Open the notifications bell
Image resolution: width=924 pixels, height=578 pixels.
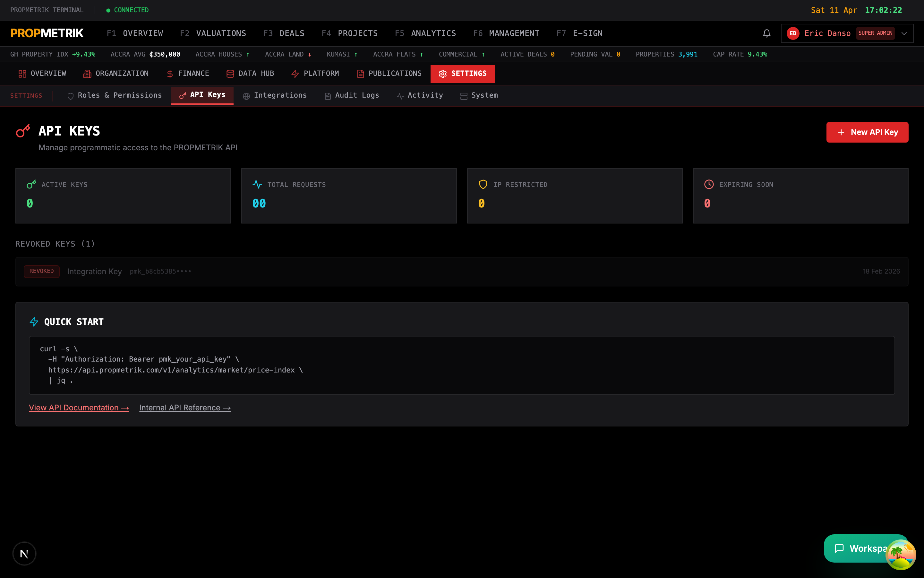(766, 33)
